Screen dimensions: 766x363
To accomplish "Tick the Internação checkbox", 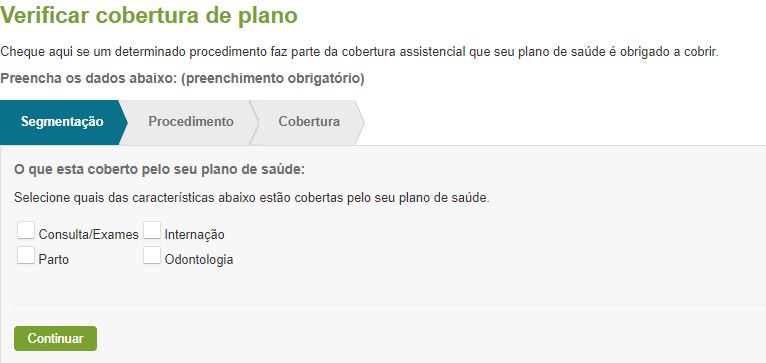I will (152, 230).
